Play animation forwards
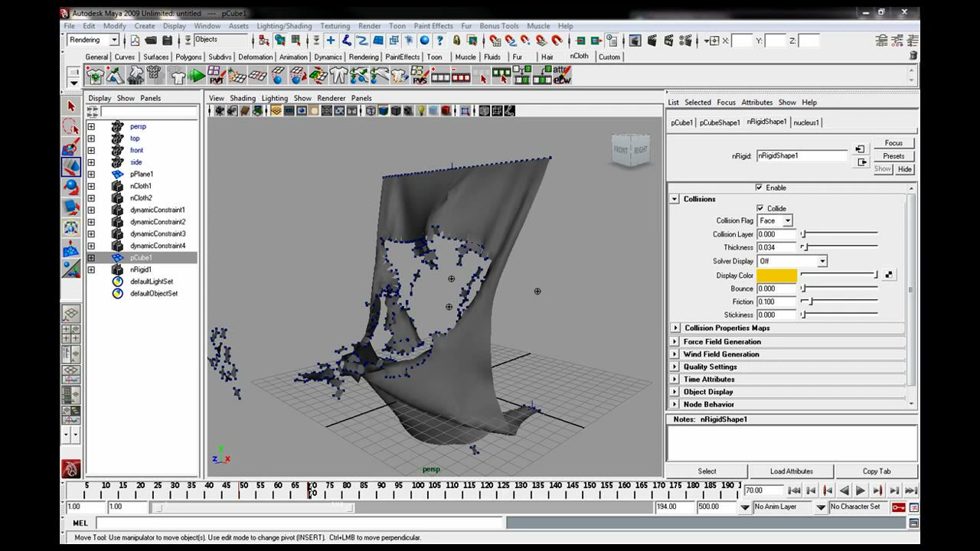The width and height of the screenshot is (980, 551). (861, 491)
